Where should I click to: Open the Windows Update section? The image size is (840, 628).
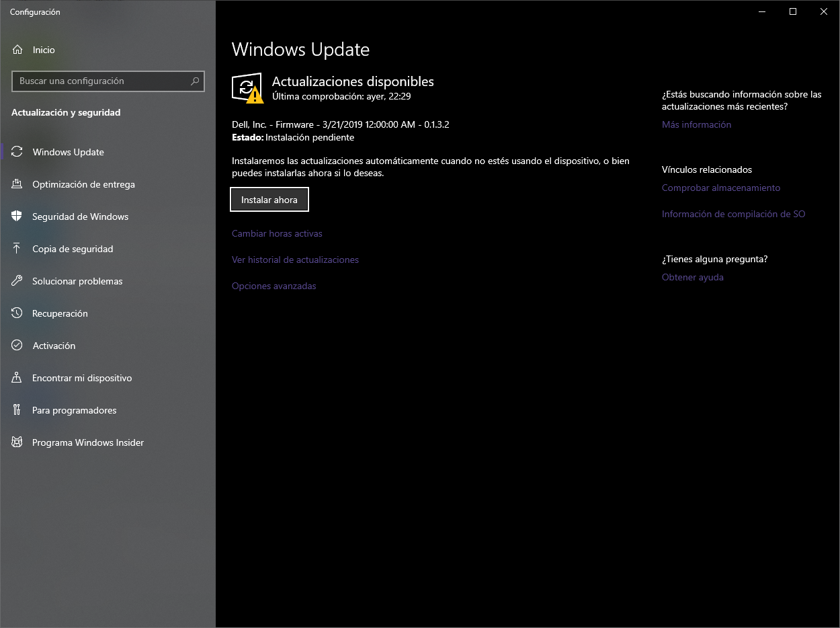point(108,152)
